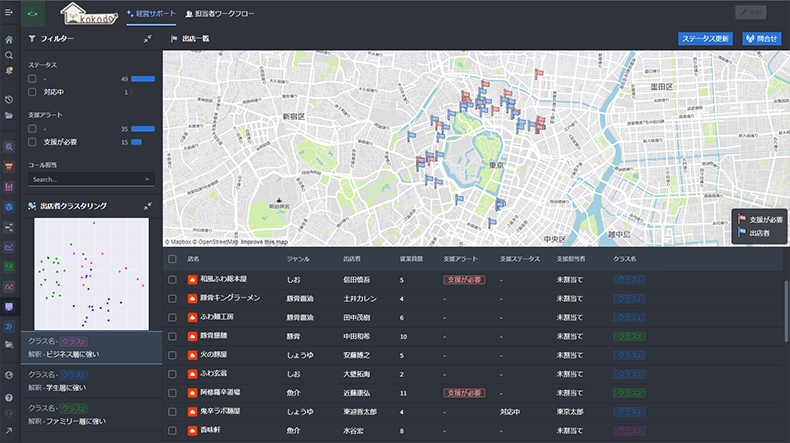Click the shop icon for 和風ふわ総本屋

click(192, 280)
